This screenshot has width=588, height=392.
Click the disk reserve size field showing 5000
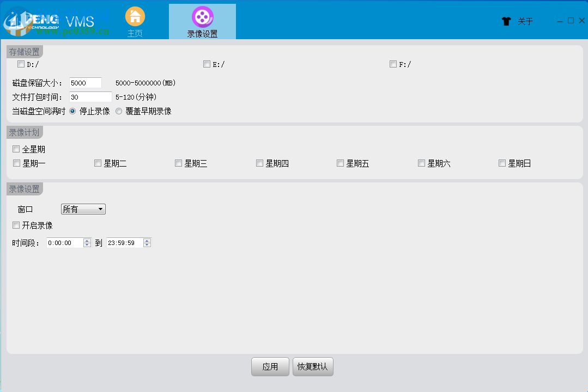point(84,82)
